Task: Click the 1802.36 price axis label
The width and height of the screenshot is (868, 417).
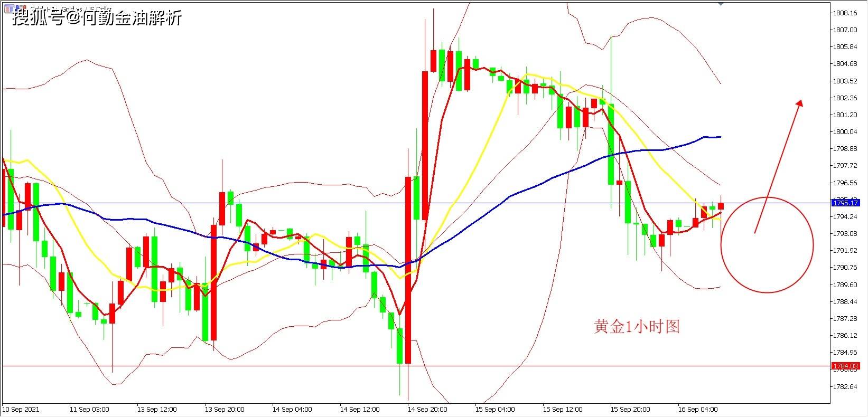Action: [845, 98]
